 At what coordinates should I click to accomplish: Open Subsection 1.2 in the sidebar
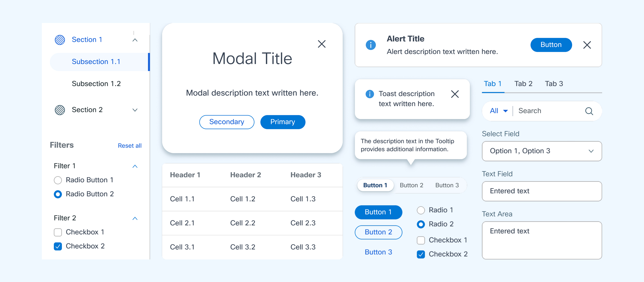pos(96,84)
